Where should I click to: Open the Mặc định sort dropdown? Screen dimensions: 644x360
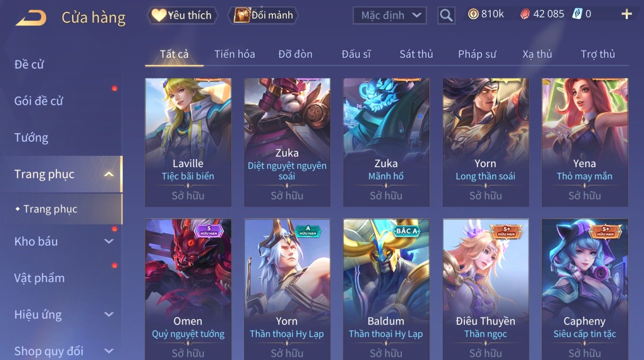tap(389, 16)
